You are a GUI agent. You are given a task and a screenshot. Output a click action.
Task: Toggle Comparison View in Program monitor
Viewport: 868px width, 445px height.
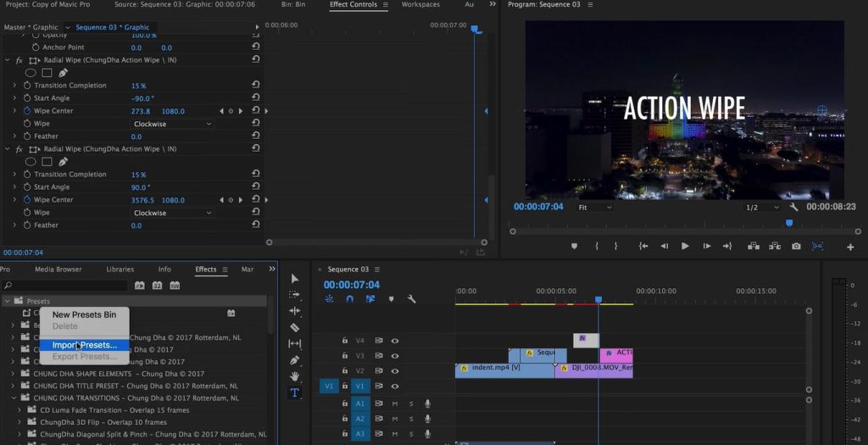817,247
